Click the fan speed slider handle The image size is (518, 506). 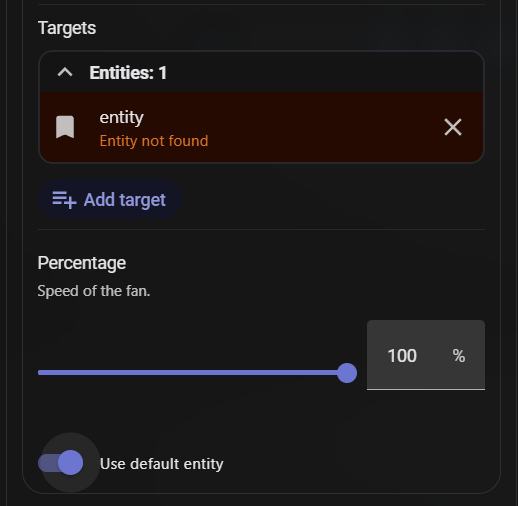(x=347, y=373)
